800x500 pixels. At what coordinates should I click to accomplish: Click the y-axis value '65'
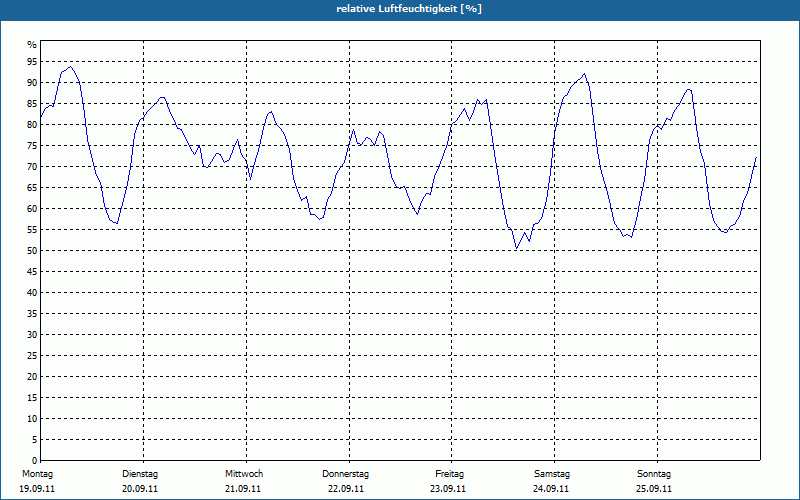point(32,188)
